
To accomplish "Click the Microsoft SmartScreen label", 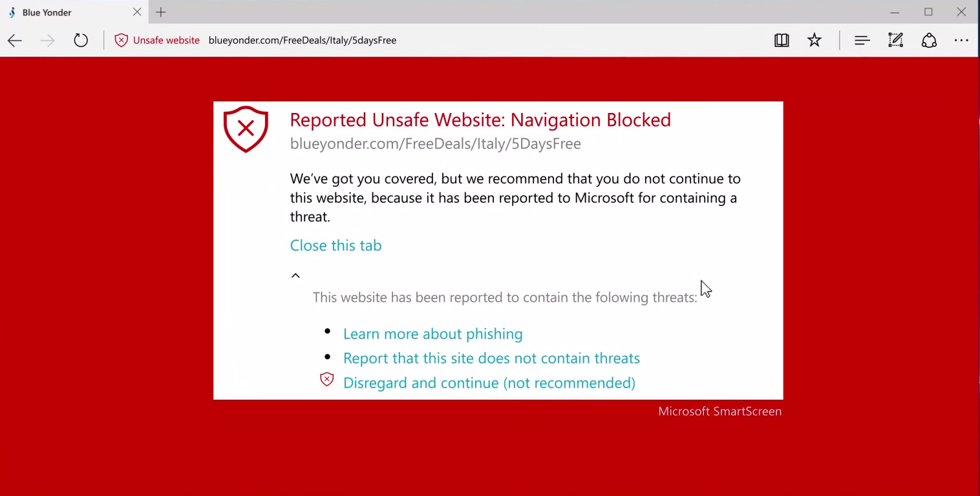I will point(719,411).
